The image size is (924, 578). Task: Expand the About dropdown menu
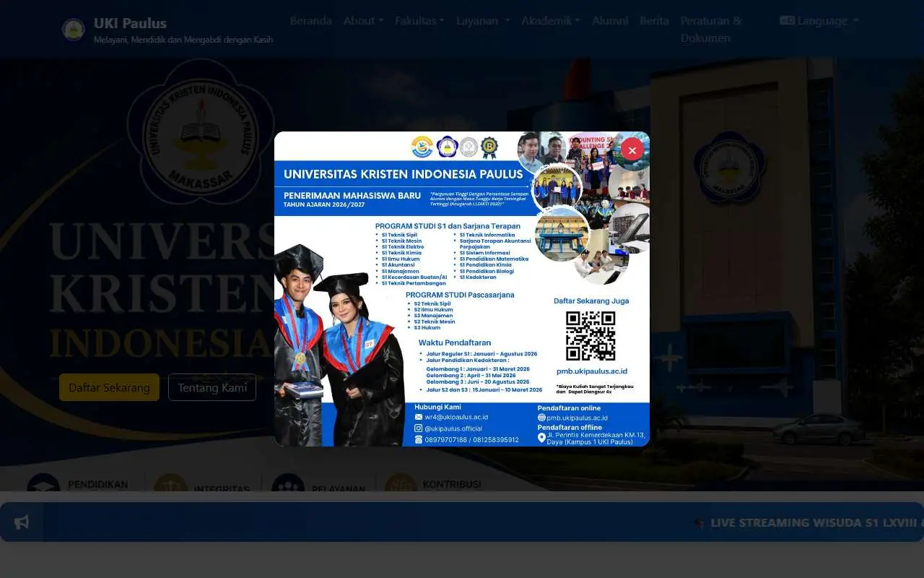pos(364,21)
